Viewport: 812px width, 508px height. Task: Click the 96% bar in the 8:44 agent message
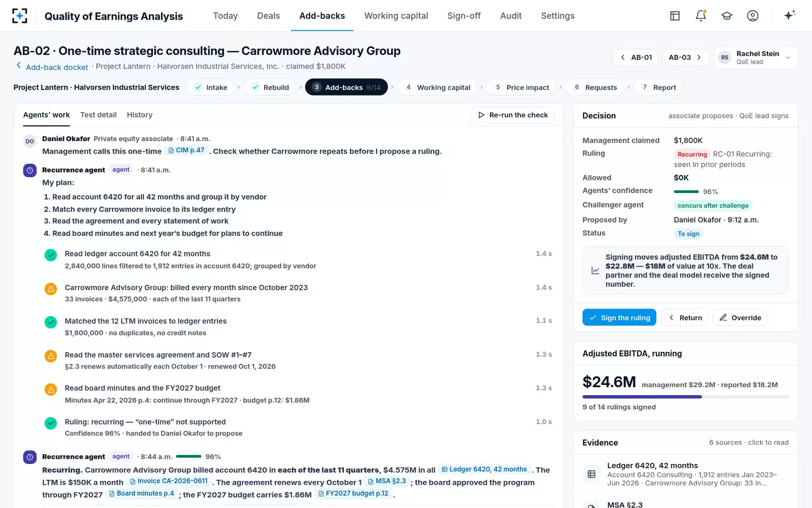189,457
